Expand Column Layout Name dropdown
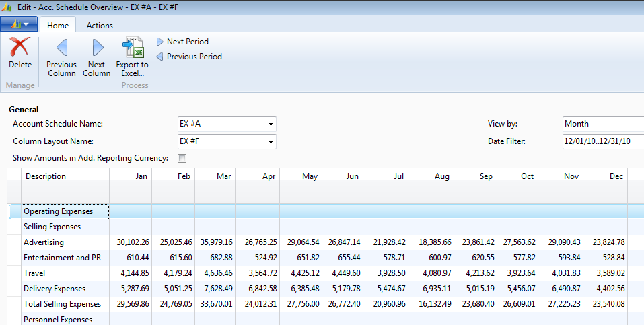The width and height of the screenshot is (644, 325). (x=271, y=142)
